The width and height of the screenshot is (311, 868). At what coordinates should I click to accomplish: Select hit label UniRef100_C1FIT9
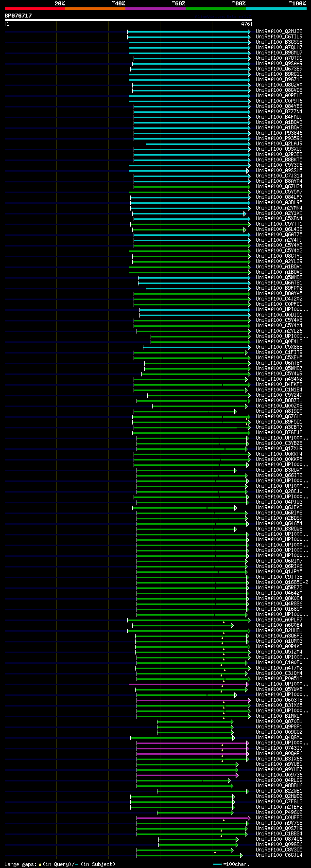279,352
